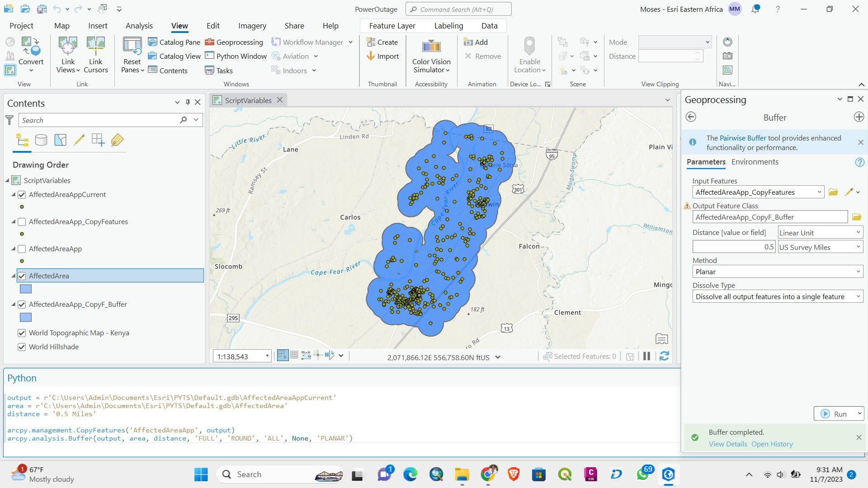
Task: Collapse the ScriptVariables map tree
Action: point(7,181)
